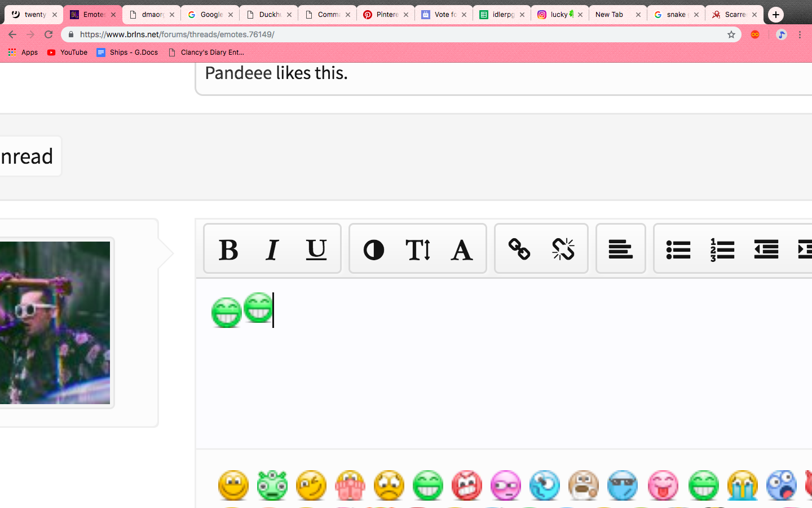This screenshot has width=812, height=508.
Task: Insert the yellow smiling emote
Action: (x=233, y=485)
